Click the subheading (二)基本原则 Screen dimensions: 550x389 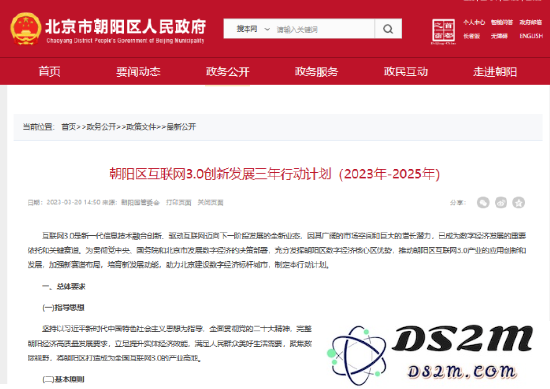[63, 379]
